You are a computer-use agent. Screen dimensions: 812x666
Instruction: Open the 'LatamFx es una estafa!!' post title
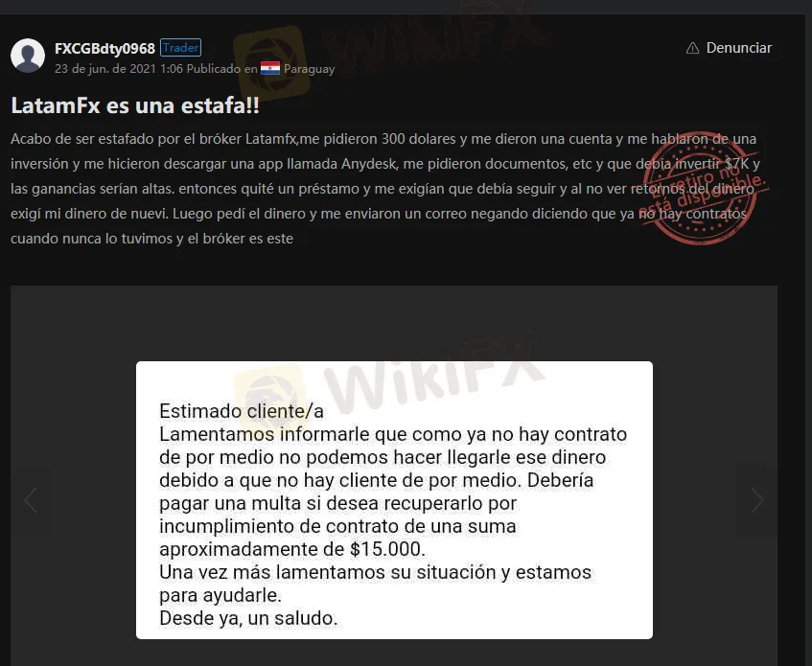click(135, 105)
